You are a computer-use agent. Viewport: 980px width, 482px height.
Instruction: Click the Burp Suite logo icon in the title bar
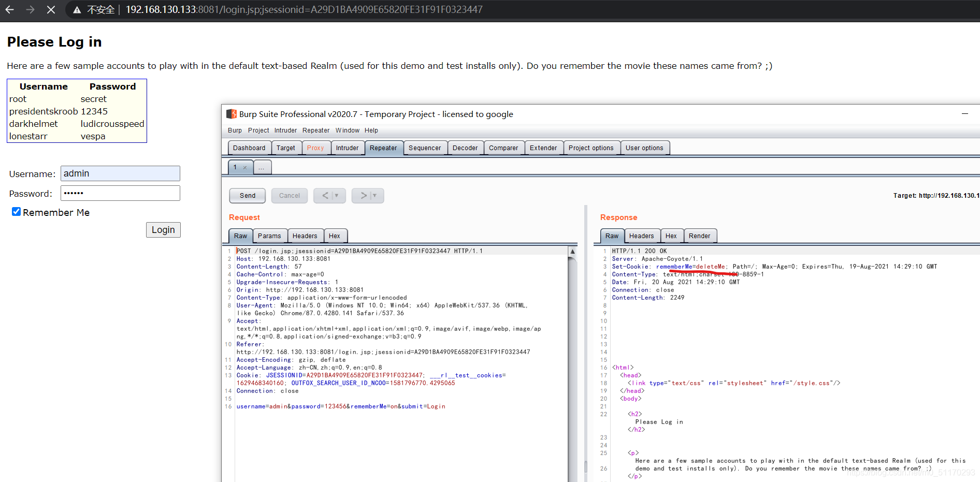pyautogui.click(x=232, y=114)
